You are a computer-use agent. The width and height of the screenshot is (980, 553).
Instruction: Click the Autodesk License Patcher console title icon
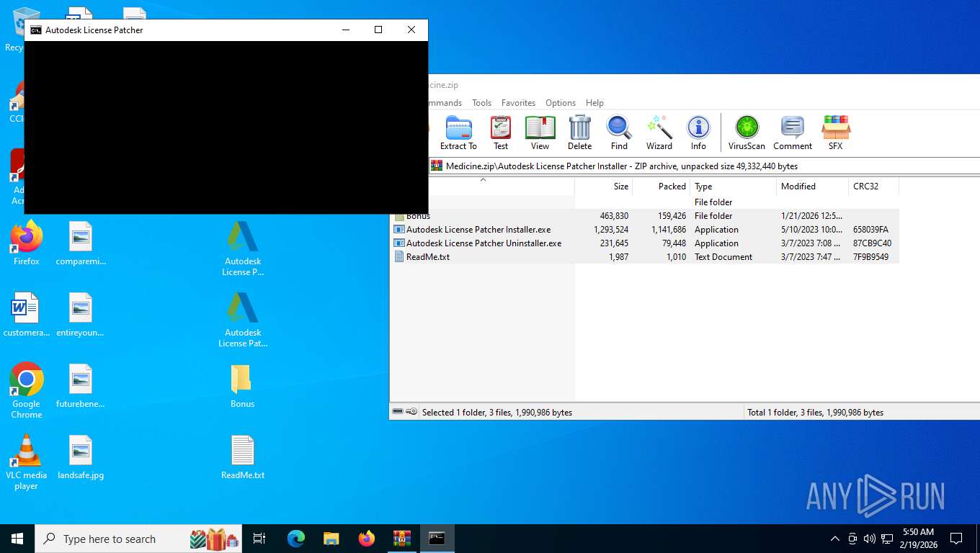pos(35,30)
